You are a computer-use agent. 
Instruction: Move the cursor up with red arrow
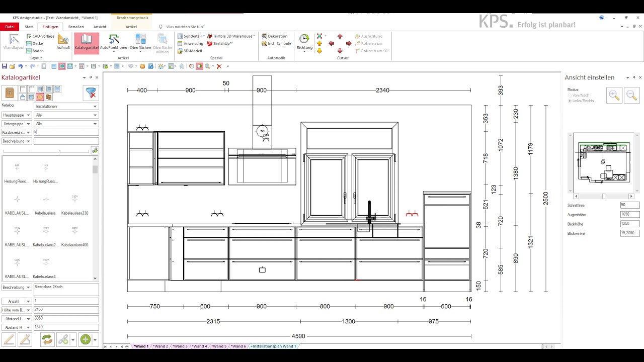pos(340,36)
